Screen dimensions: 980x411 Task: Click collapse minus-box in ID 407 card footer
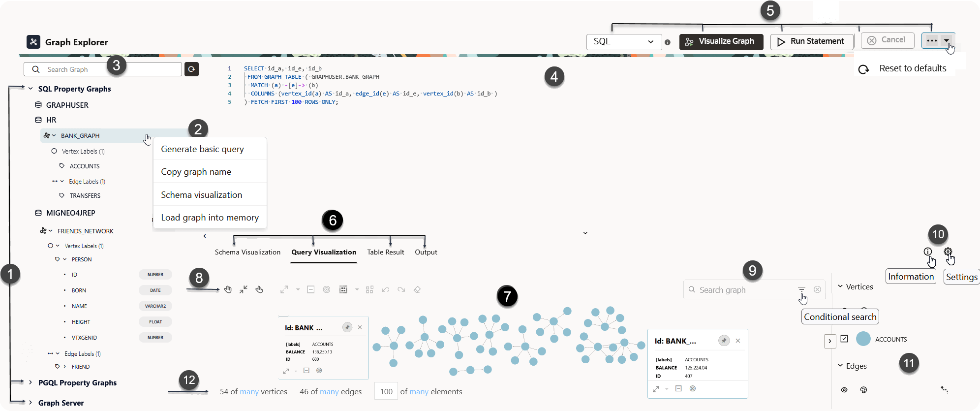coord(678,388)
